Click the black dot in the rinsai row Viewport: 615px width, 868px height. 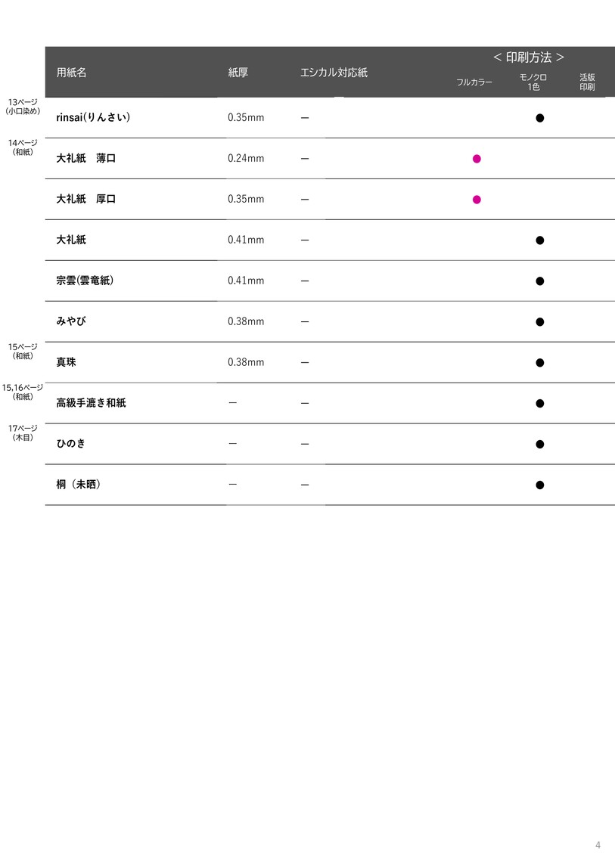tap(540, 118)
